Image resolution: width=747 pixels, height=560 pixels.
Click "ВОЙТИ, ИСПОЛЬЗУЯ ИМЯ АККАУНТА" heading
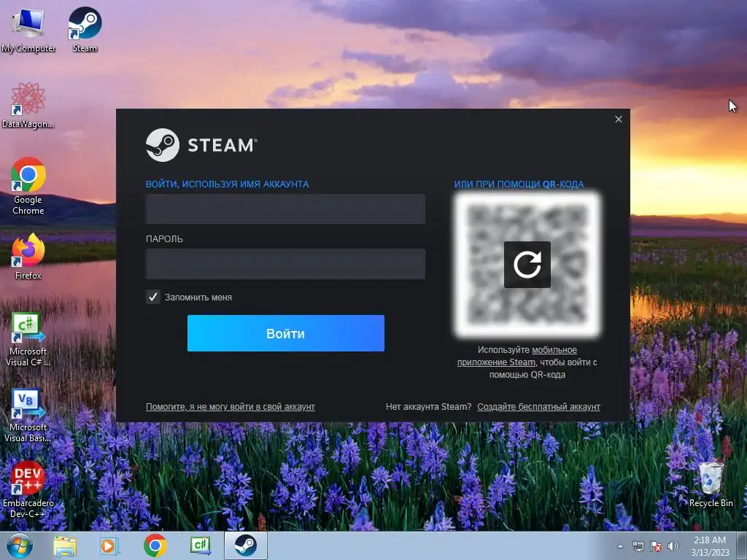tap(228, 184)
